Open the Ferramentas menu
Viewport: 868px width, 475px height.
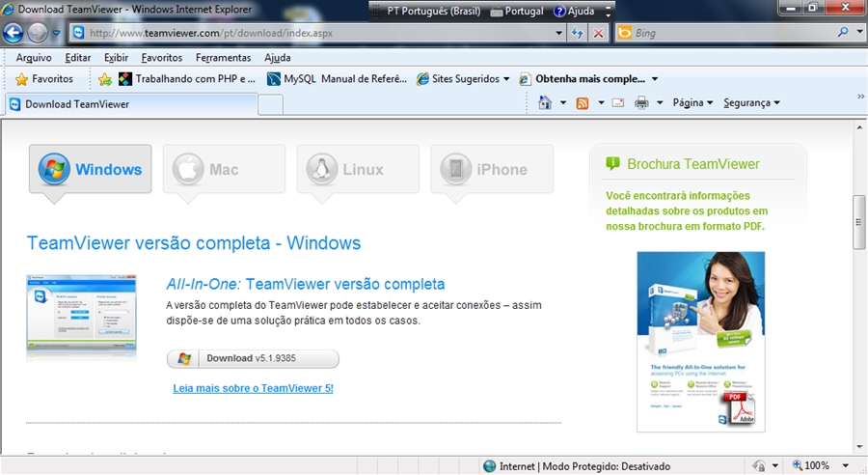pyautogui.click(x=223, y=58)
